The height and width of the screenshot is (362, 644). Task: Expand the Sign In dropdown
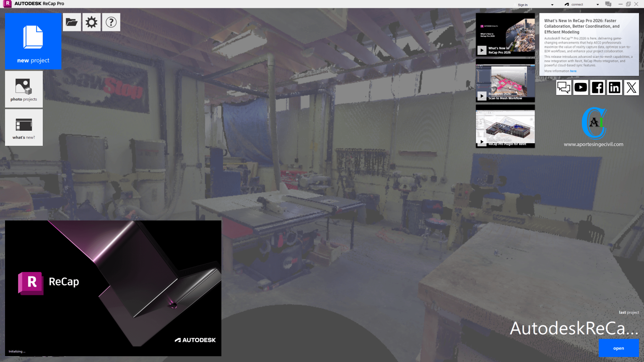coord(552,5)
